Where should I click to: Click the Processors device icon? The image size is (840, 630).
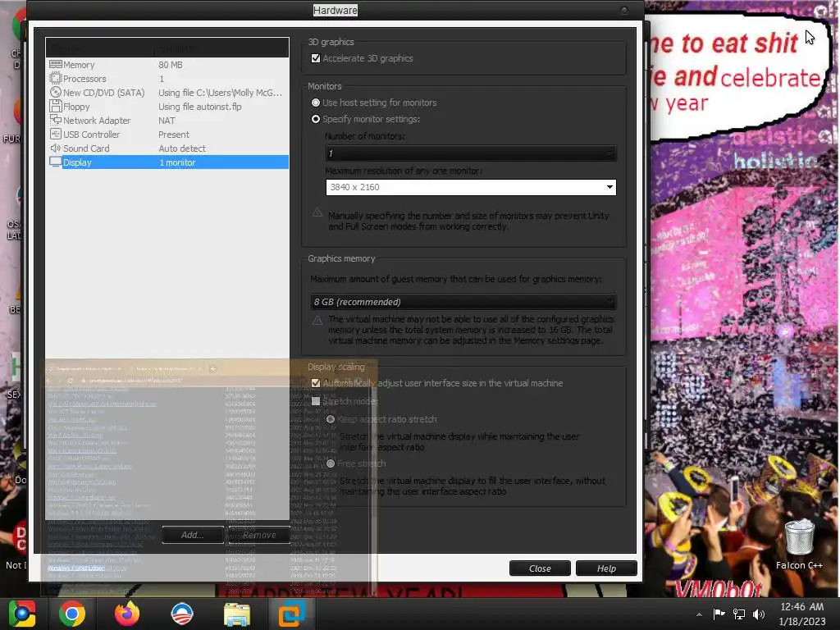(x=56, y=78)
